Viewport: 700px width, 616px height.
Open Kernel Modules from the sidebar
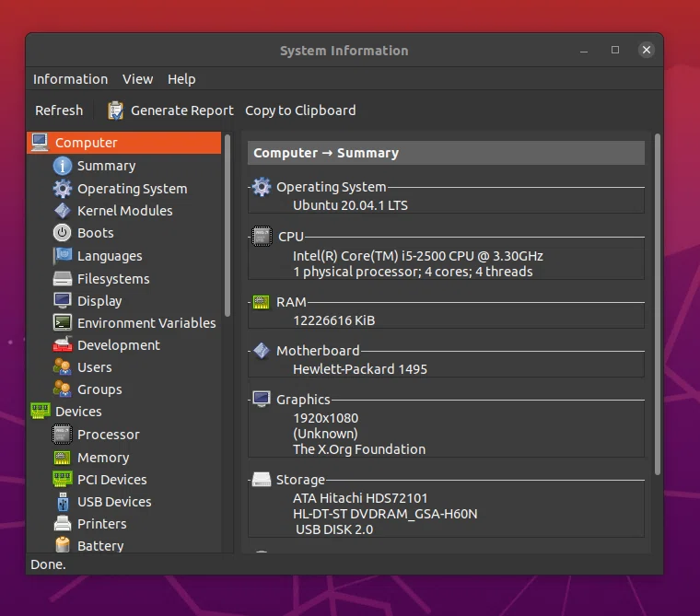124,211
